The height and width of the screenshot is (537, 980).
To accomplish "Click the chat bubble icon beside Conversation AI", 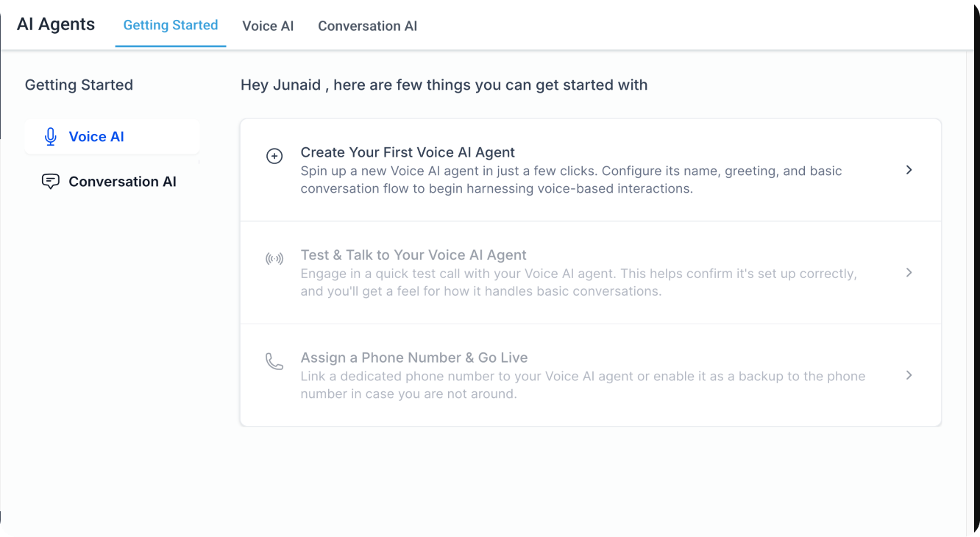I will point(51,182).
